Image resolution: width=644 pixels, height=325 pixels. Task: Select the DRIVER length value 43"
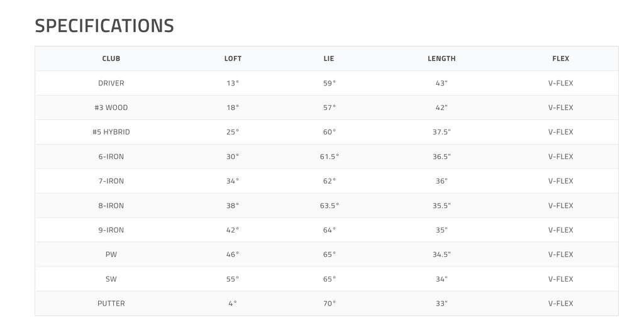[x=441, y=83]
